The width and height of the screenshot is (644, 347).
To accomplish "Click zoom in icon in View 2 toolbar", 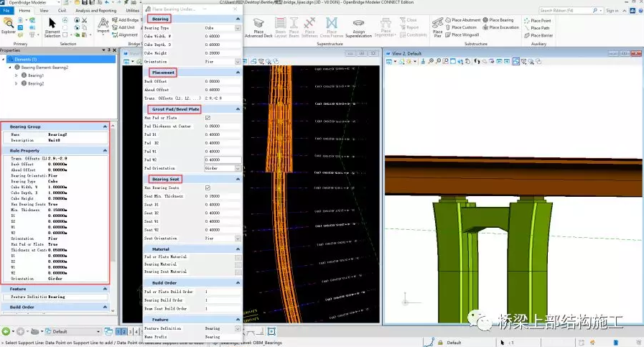I will click(431, 61).
